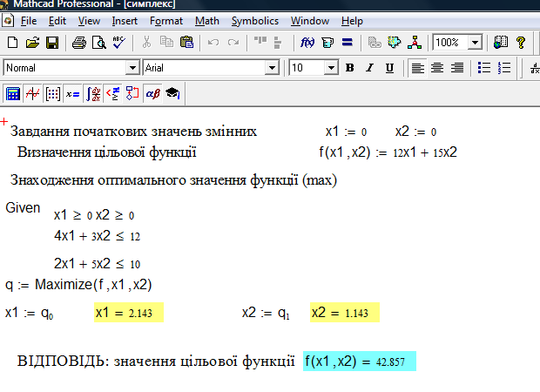
Task: Click the Calculate equals-sign icon
Action: [x=348, y=43]
